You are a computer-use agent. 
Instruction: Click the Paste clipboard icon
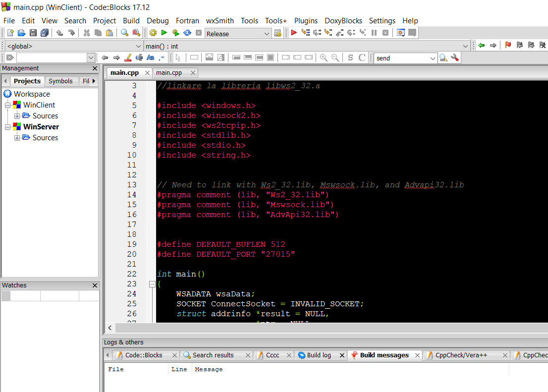110,33
